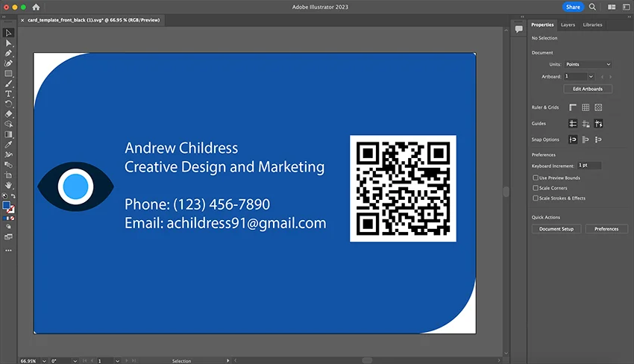Select the card_template_front_black document tab
634x364 pixels.
94,20
